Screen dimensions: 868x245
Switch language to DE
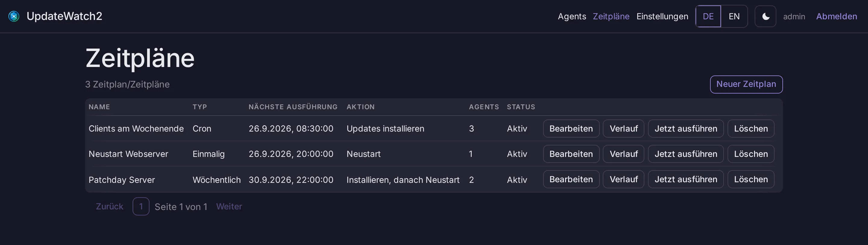tap(708, 16)
